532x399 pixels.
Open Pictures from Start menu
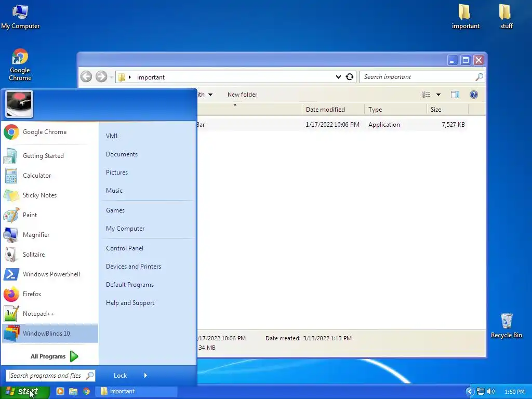point(117,172)
